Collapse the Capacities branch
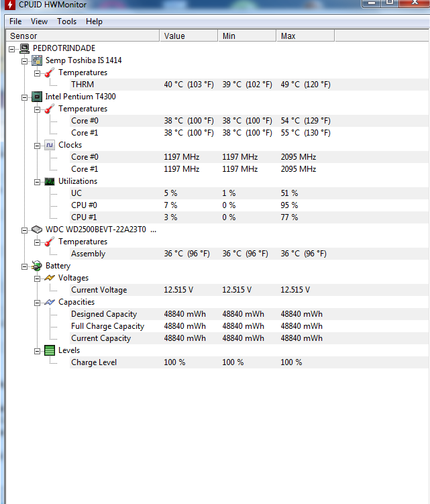 coord(38,303)
